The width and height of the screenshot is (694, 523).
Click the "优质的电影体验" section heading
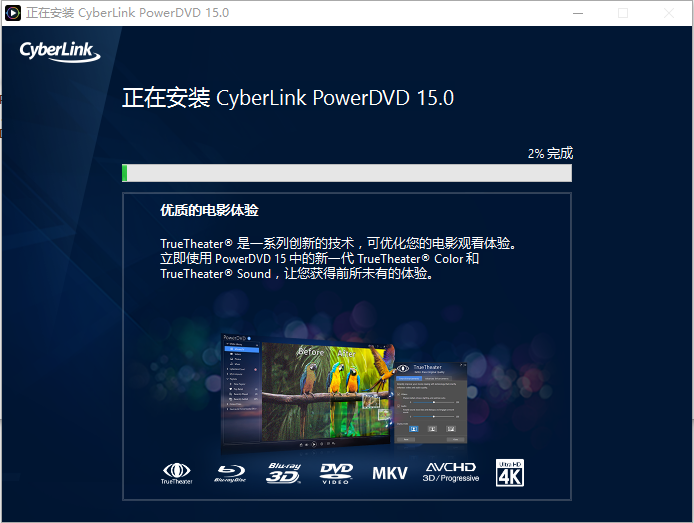coord(209,211)
